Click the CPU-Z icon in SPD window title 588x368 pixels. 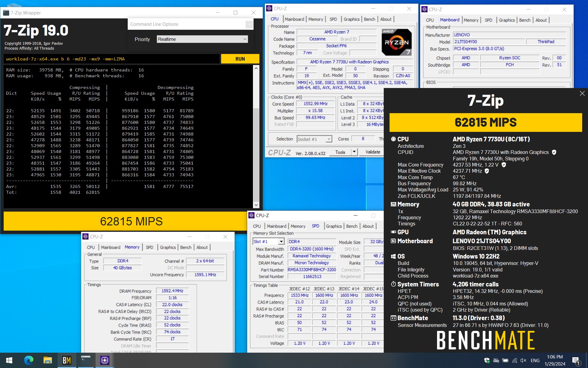[251, 215]
